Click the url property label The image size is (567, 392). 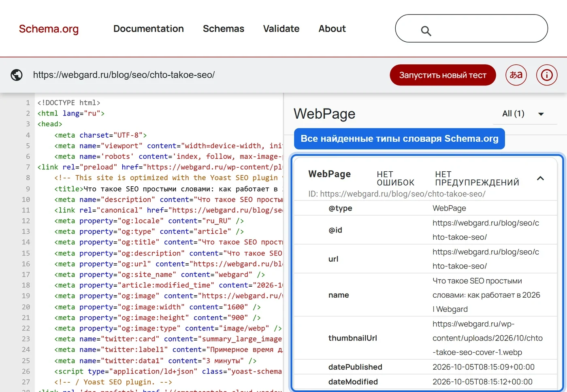click(x=333, y=259)
